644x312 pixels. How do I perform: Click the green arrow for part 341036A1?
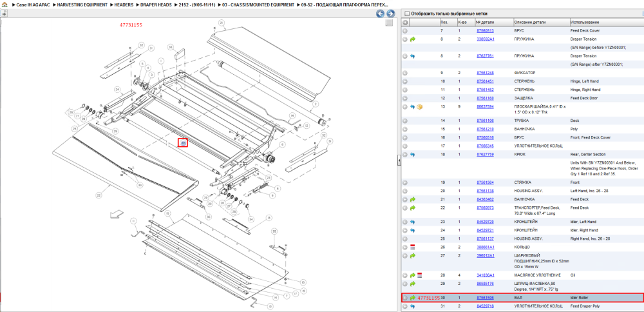click(413, 275)
